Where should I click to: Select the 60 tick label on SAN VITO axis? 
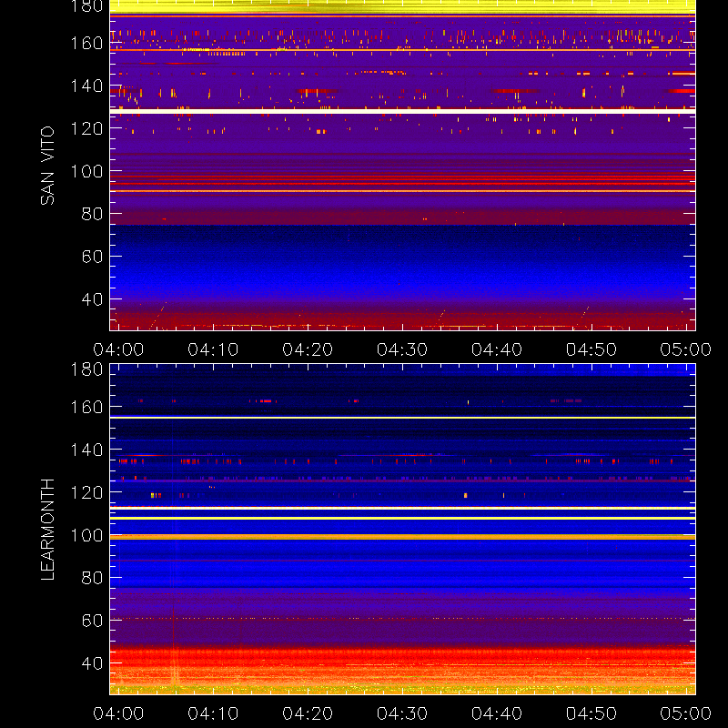(92, 257)
